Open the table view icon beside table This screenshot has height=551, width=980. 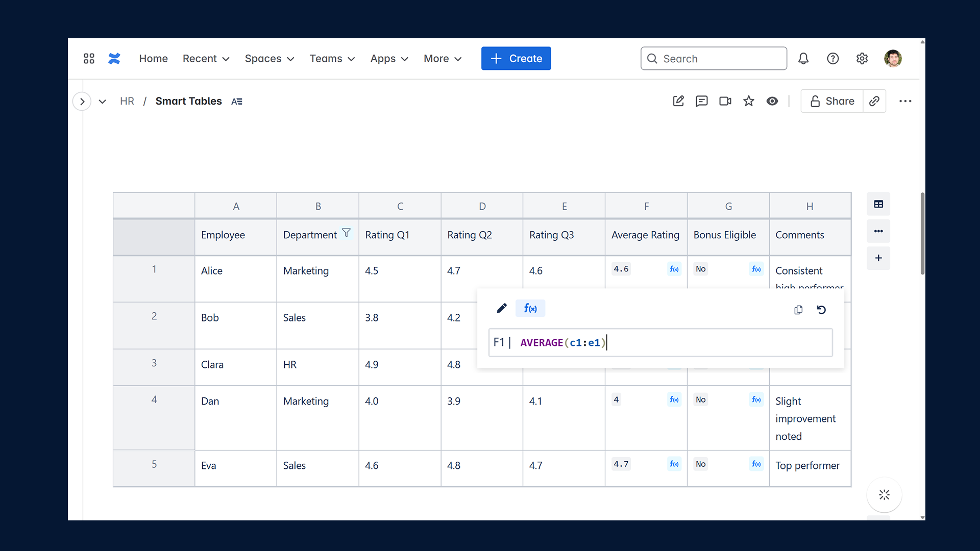tap(878, 204)
